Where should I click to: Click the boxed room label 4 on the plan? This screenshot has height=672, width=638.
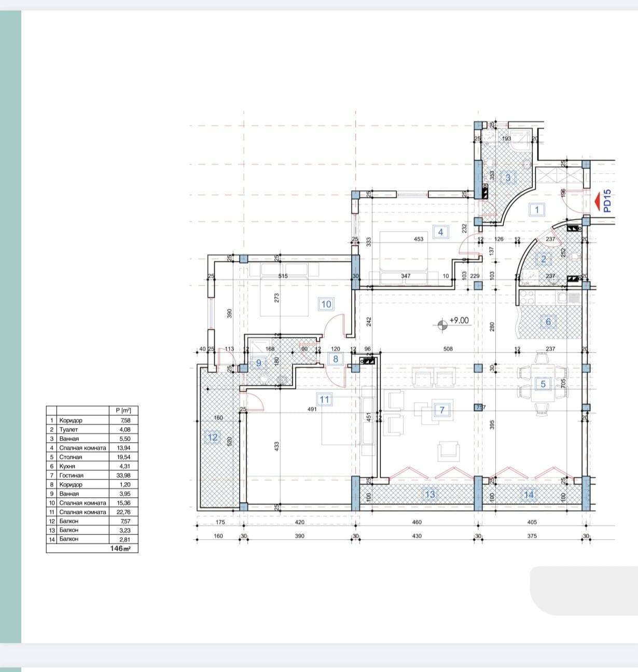tap(440, 232)
